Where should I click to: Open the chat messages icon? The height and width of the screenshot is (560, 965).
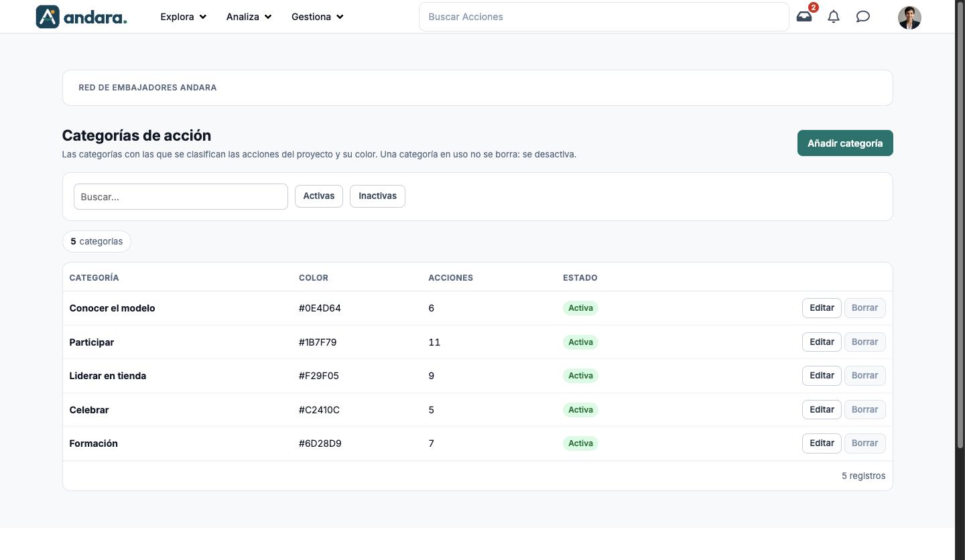point(863,17)
